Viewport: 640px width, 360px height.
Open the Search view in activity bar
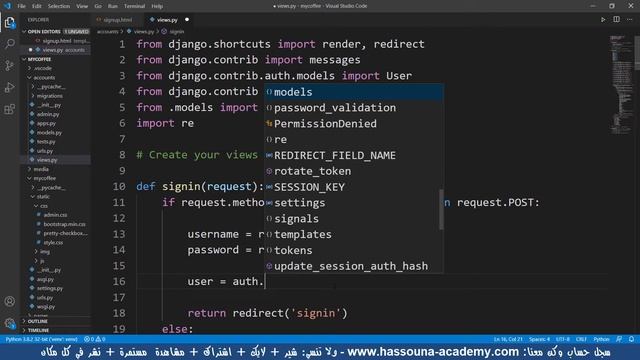click(10, 43)
